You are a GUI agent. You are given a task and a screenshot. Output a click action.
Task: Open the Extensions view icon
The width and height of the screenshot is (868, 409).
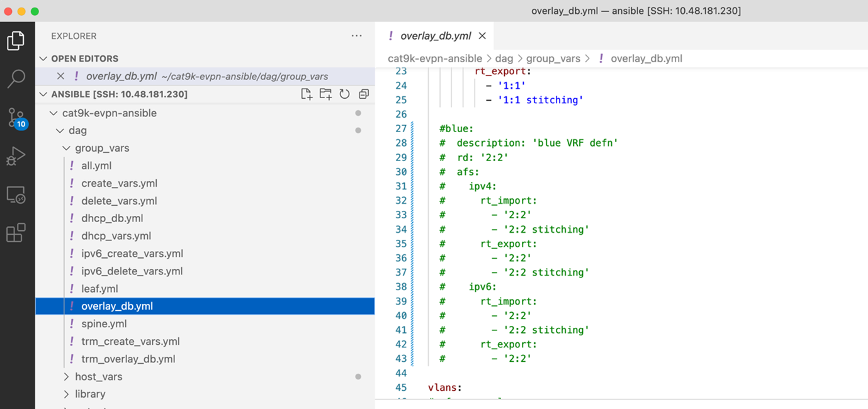16,233
